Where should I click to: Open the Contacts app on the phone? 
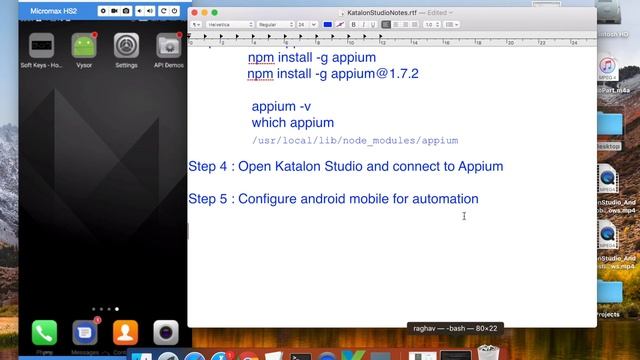[125, 333]
